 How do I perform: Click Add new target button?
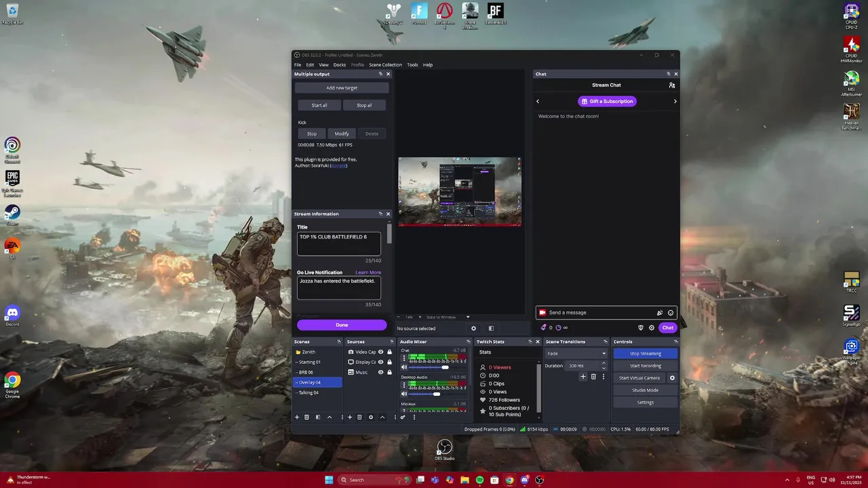(342, 87)
